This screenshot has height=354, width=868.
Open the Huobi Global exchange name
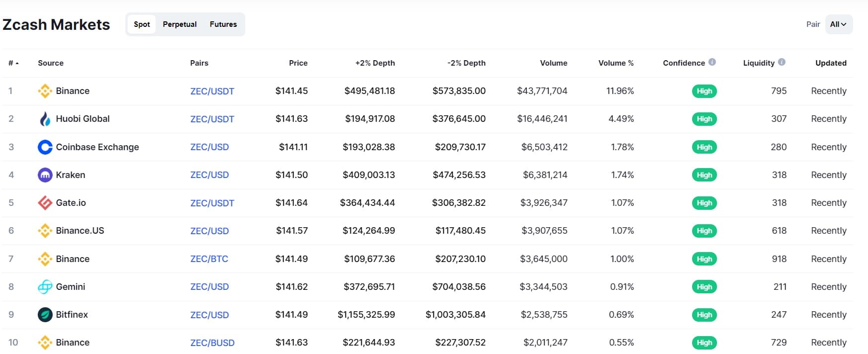point(82,119)
